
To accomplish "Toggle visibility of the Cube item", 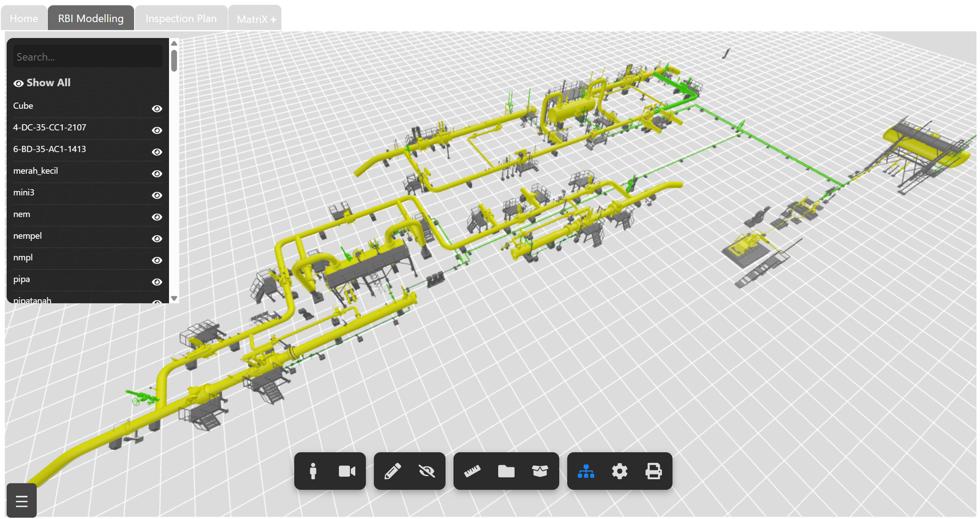I will [x=157, y=108].
